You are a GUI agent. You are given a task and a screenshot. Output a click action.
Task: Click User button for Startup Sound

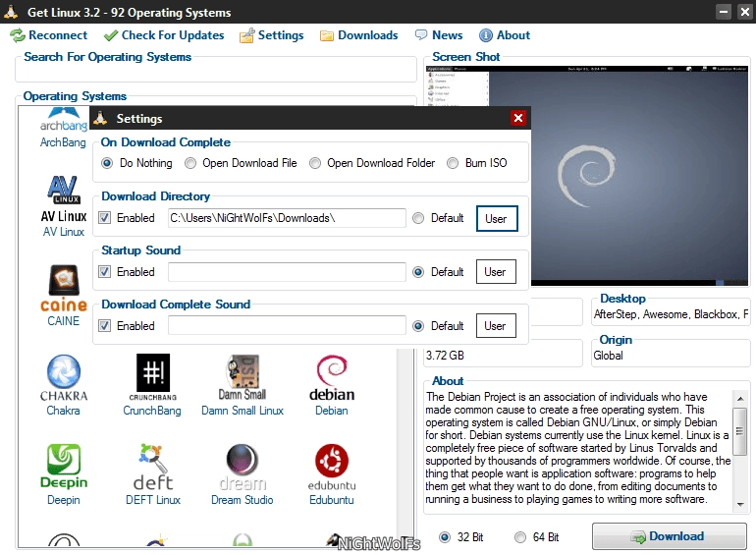point(496,272)
